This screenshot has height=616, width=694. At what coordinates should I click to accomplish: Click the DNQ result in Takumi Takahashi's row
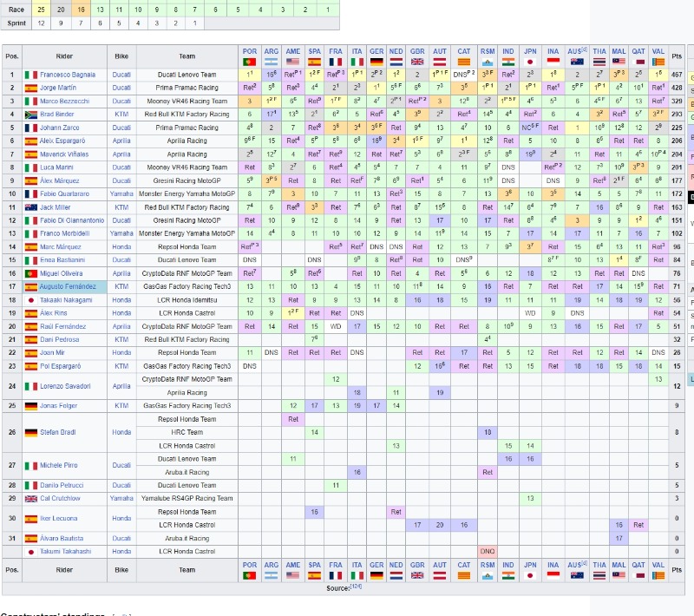[488, 552]
